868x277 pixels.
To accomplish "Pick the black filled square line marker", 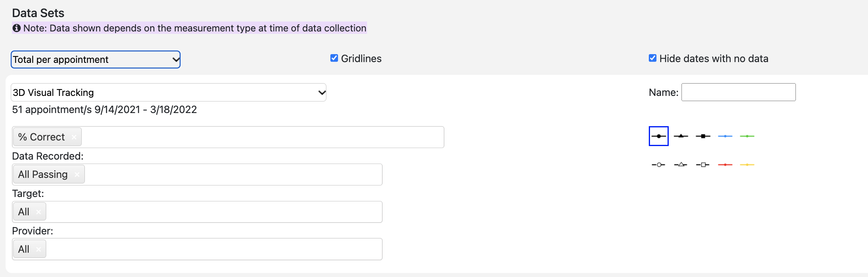I will (703, 136).
